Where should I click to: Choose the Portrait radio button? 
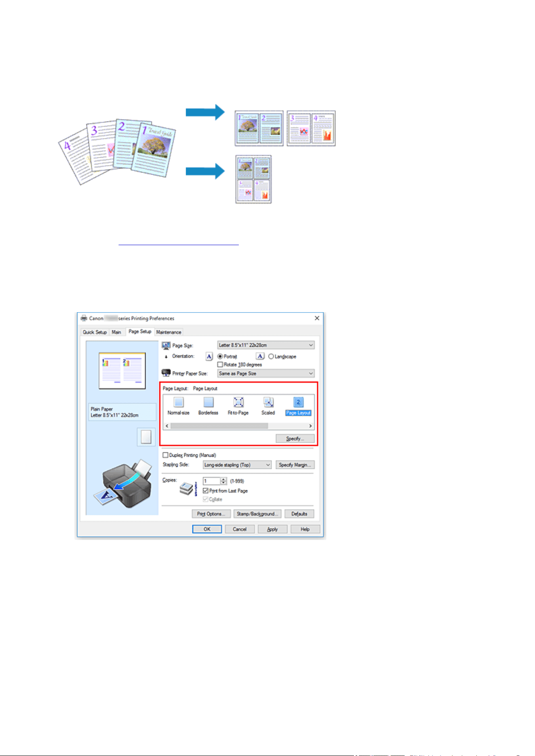pyautogui.click(x=220, y=357)
